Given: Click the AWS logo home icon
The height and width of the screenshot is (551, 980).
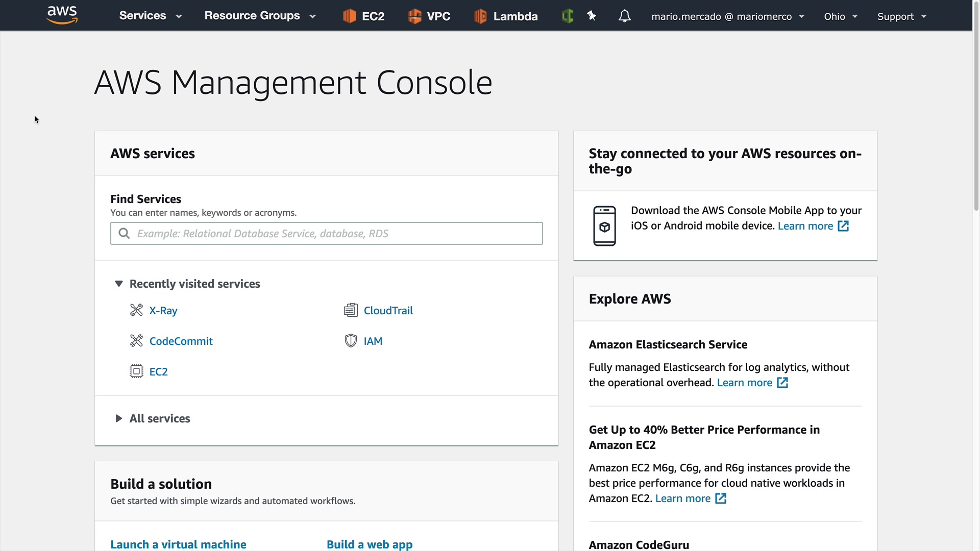Looking at the screenshot, I should [x=62, y=15].
